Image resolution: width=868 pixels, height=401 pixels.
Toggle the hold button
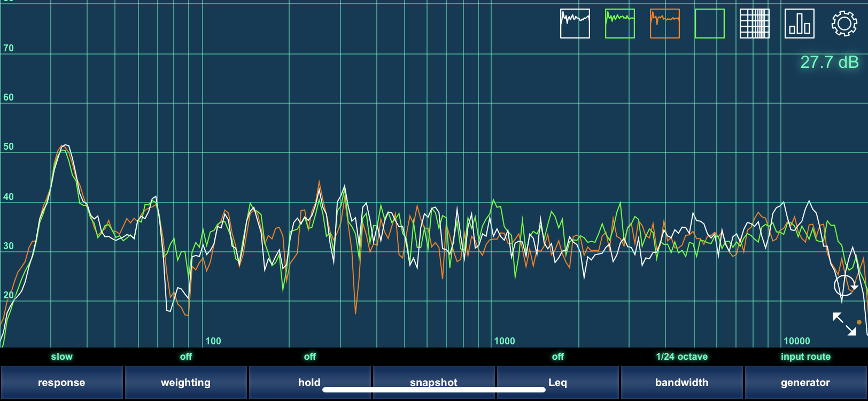tap(309, 382)
